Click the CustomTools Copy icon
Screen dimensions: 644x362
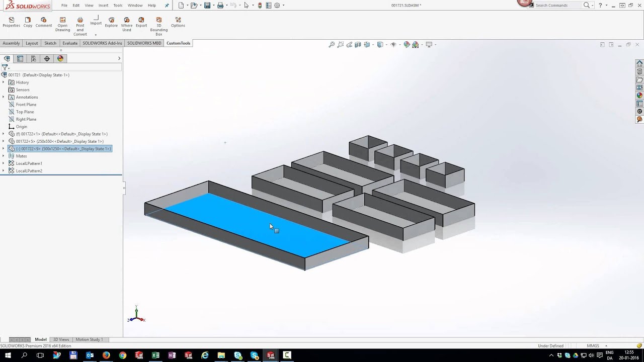tap(28, 22)
